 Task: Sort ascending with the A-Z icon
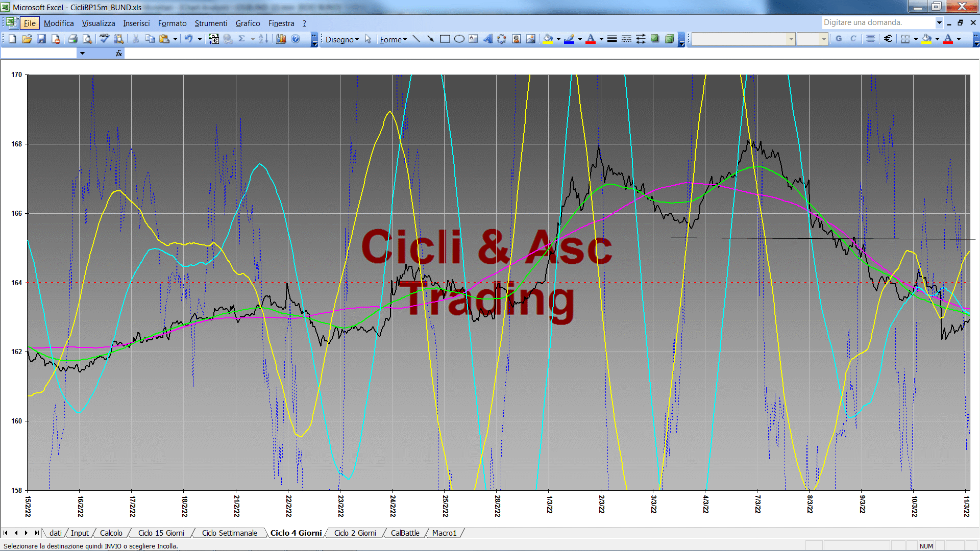pos(263,39)
